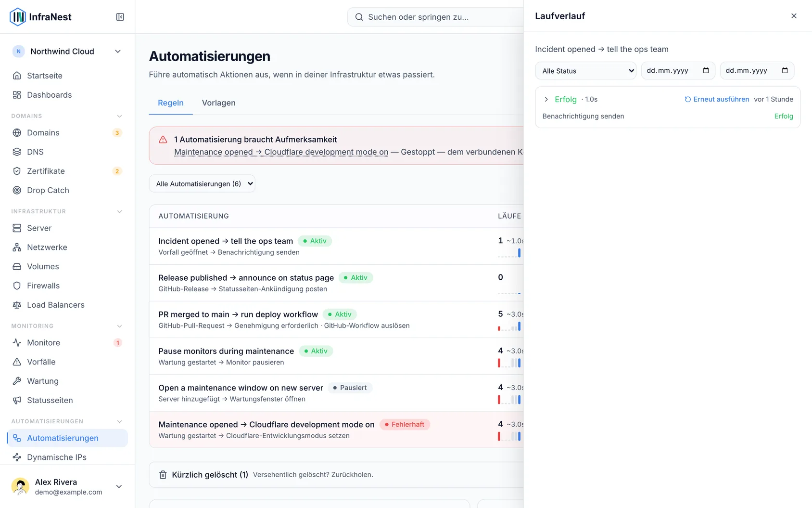Go to Statusseiten in the sidebar
The height and width of the screenshot is (508, 812).
67,400
